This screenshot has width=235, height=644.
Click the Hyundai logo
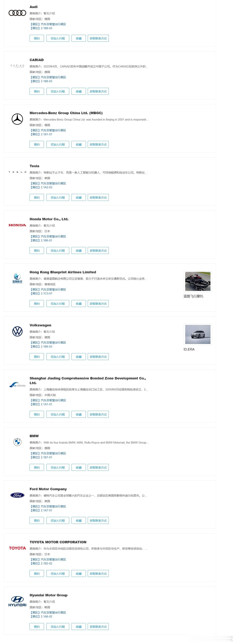pos(17,601)
